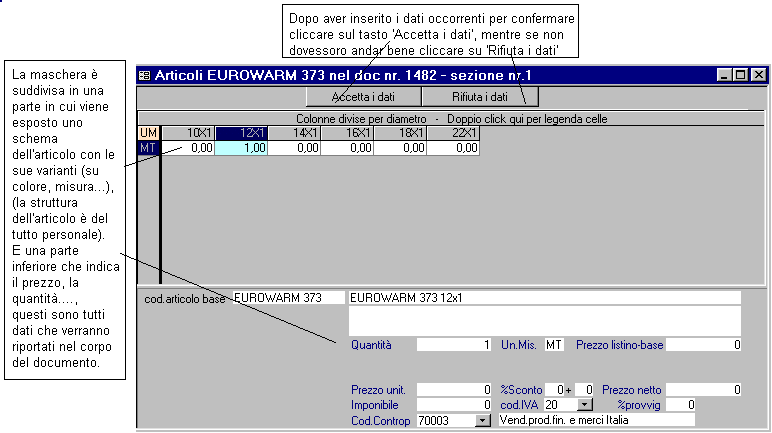772x433 pixels.
Task: Click the first %Sconto field
Action: coord(554,390)
